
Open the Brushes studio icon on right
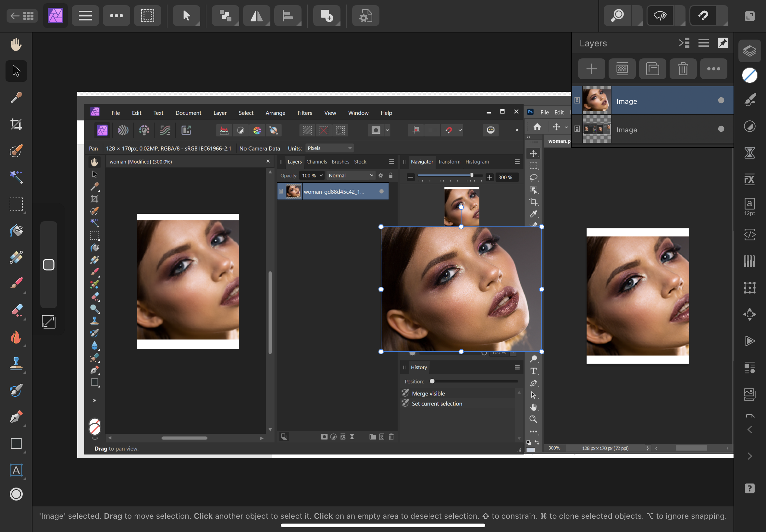(750, 100)
